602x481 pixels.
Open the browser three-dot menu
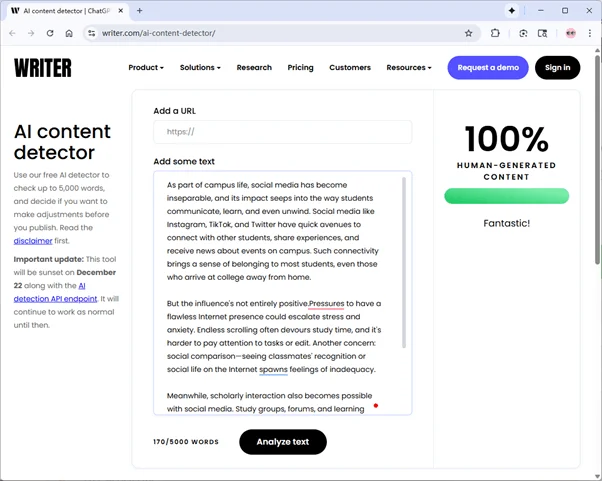coord(589,33)
